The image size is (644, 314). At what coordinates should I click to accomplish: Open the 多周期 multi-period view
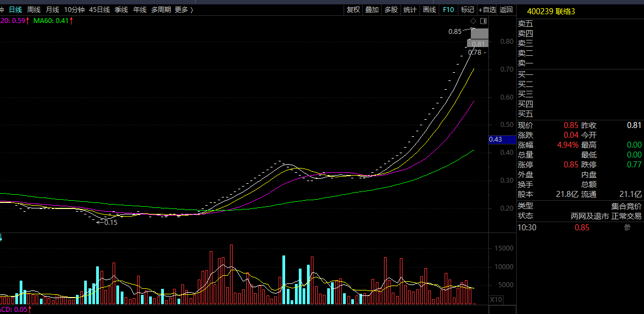[x=161, y=10]
